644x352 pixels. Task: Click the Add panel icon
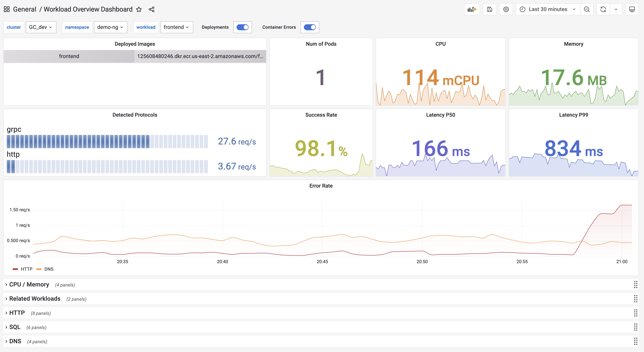pyautogui.click(x=472, y=10)
